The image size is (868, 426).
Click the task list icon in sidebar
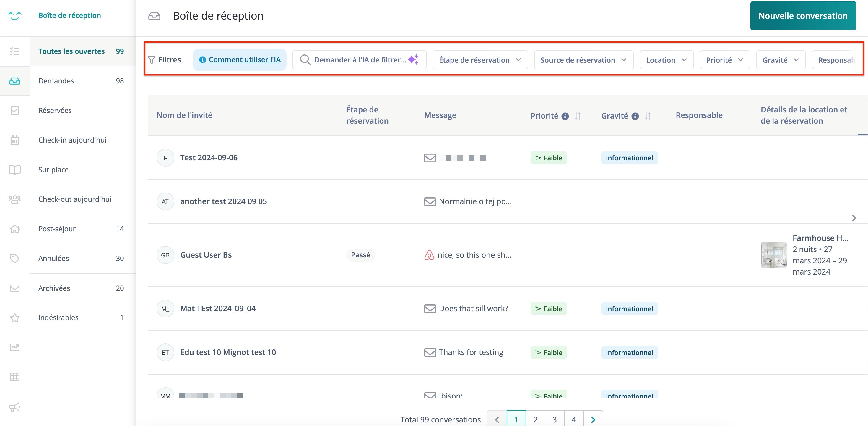(x=14, y=51)
